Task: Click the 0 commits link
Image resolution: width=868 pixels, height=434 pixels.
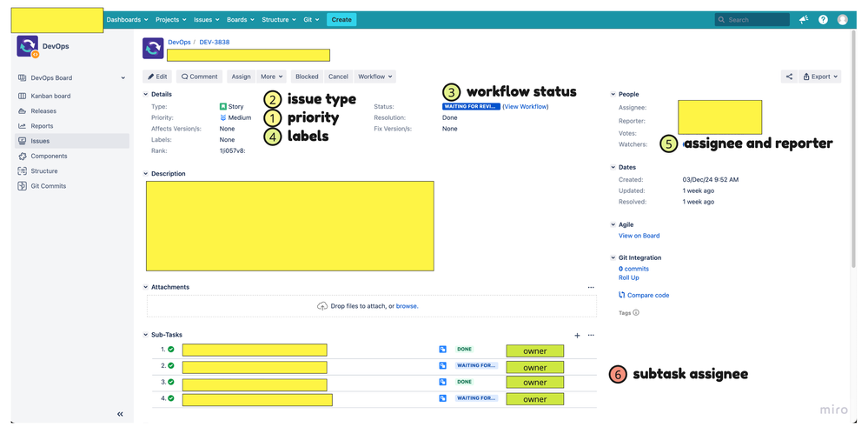Action: (633, 269)
